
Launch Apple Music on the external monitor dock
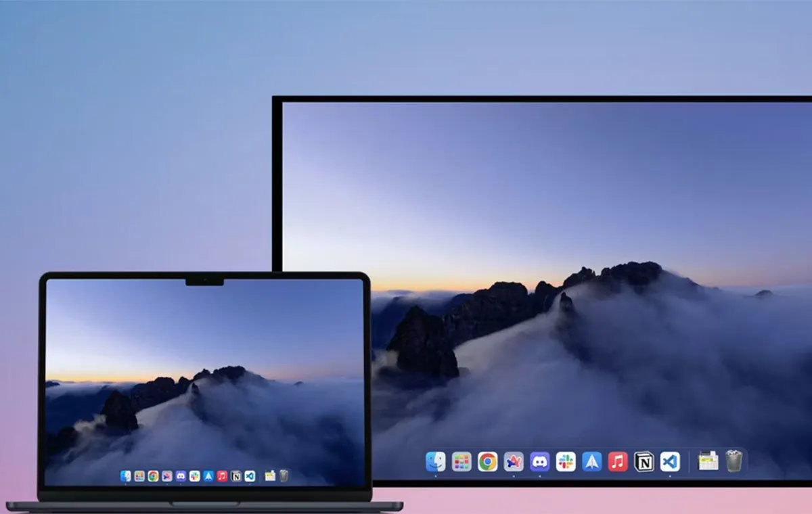618,462
